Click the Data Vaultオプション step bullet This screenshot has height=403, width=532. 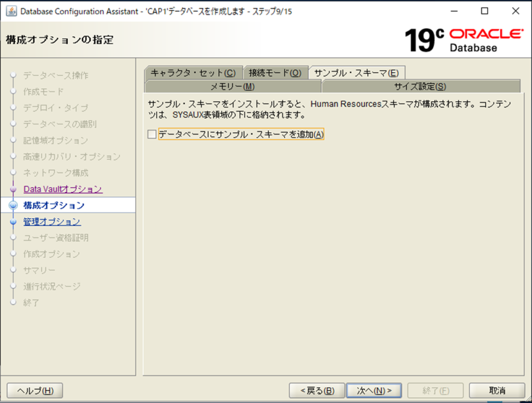coord(14,190)
